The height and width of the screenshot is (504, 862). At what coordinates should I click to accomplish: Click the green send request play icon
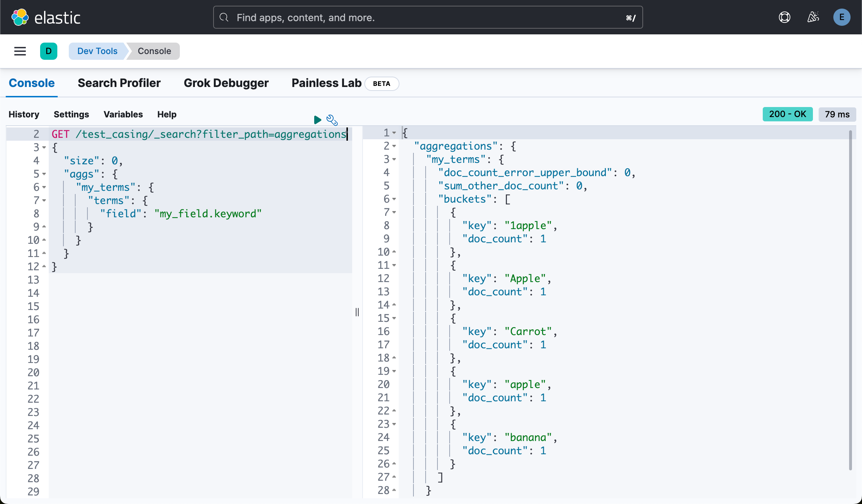[x=317, y=120]
